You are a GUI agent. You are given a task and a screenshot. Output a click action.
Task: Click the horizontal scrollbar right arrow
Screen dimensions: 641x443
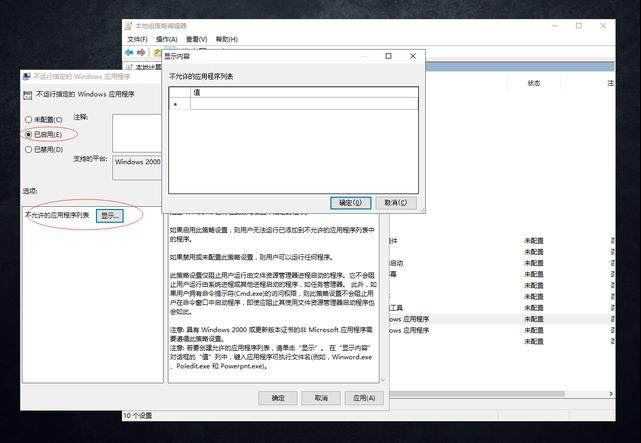611,394
